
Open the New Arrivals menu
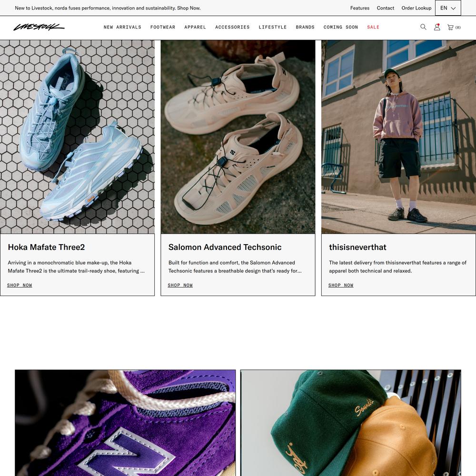point(122,27)
